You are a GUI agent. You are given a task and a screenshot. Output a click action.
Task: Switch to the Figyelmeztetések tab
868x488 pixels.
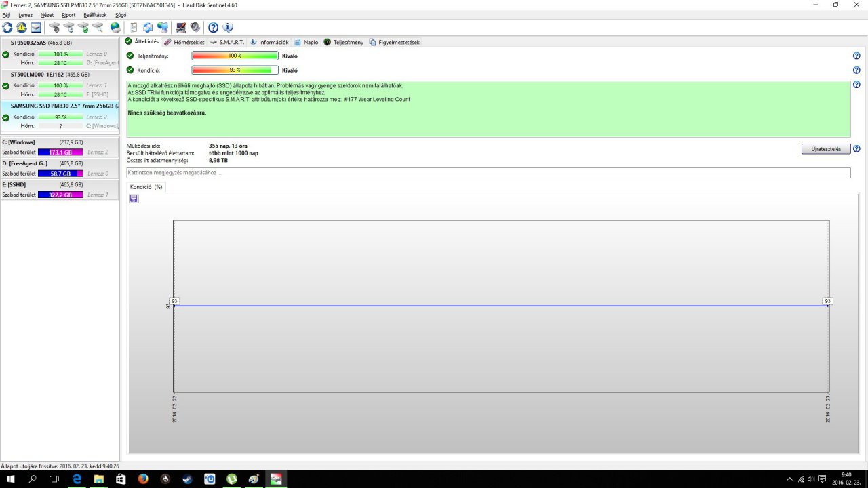395,42
